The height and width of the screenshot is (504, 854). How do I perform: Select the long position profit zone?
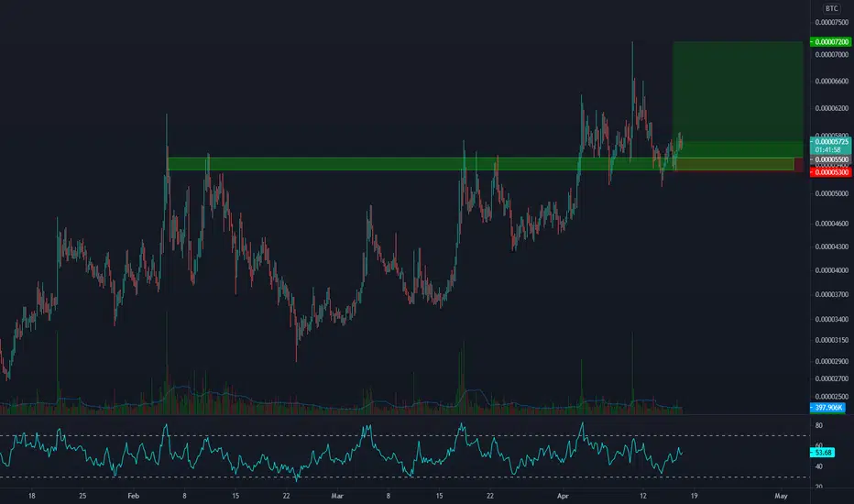pyautogui.click(x=738, y=100)
